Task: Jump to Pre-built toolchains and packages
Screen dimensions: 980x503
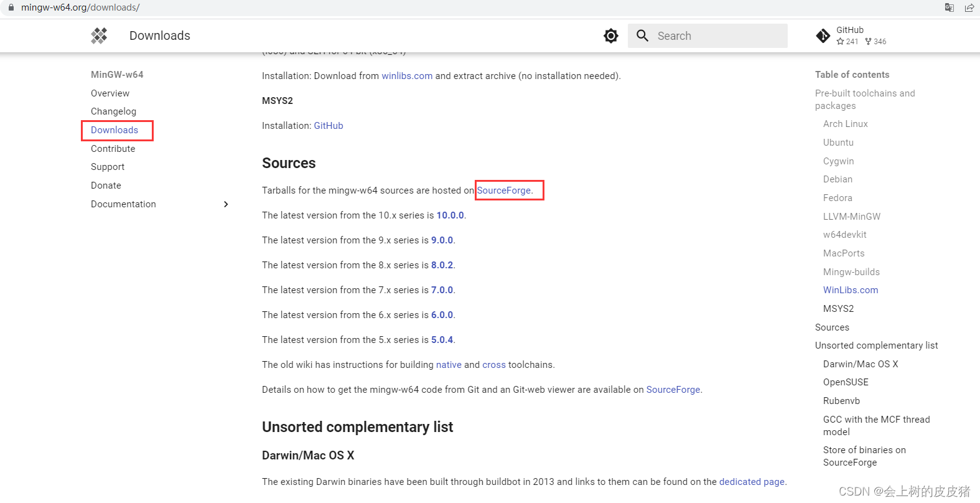Action: (865, 100)
